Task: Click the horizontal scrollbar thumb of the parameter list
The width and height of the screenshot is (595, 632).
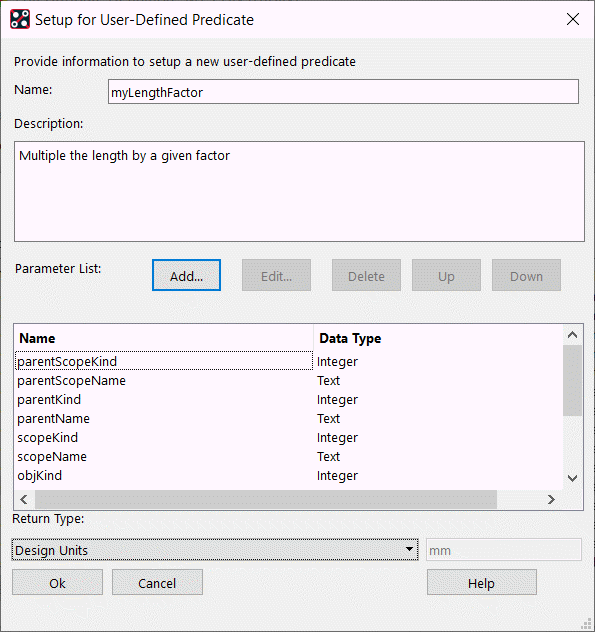Action: coord(266,499)
